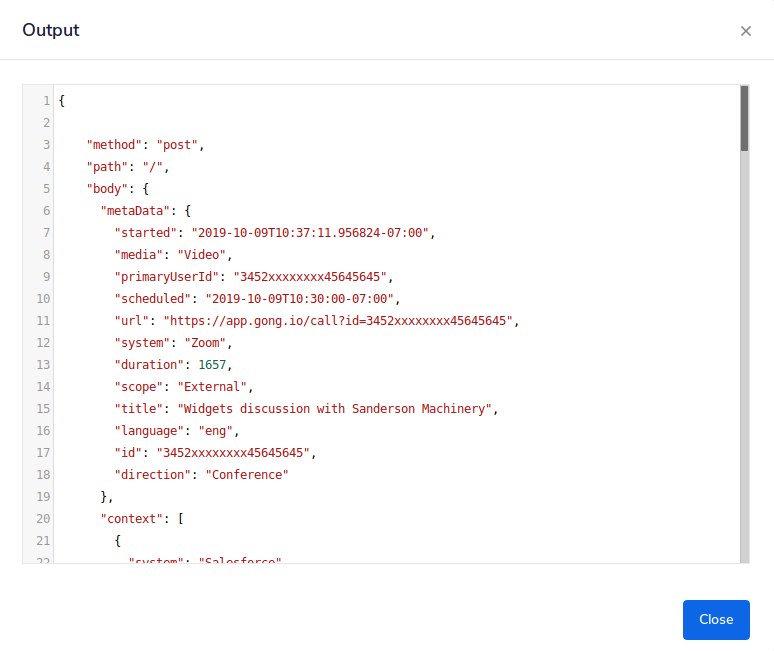This screenshot has height=651, width=774.
Task: Click line number 1 in the gutter
Action: coord(46,101)
